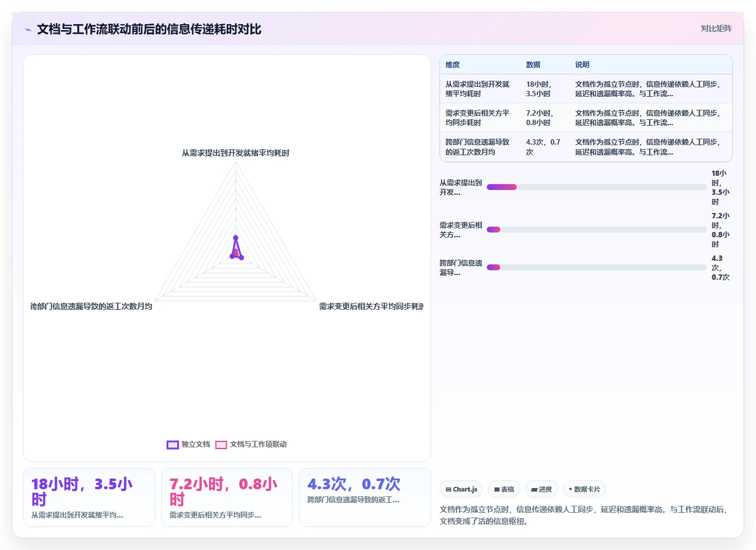Click the radar chart's top purple data point

tap(236, 238)
